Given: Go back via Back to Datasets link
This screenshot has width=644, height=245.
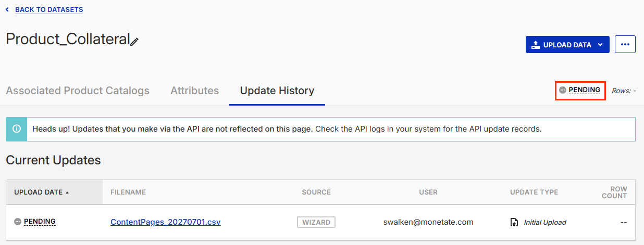Looking at the screenshot, I should 49,9.
